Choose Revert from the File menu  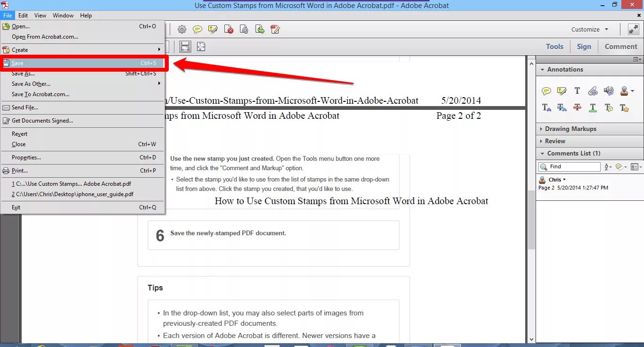coord(83,134)
